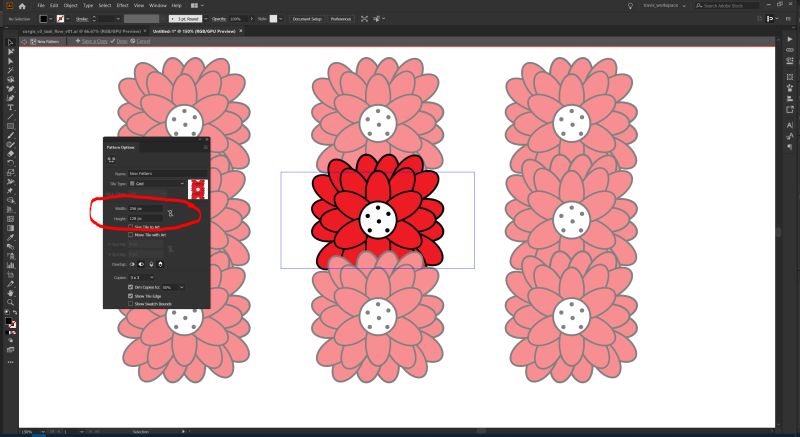Click the Stroke panel link
Viewport: 800px width, 437px height.
[82, 19]
